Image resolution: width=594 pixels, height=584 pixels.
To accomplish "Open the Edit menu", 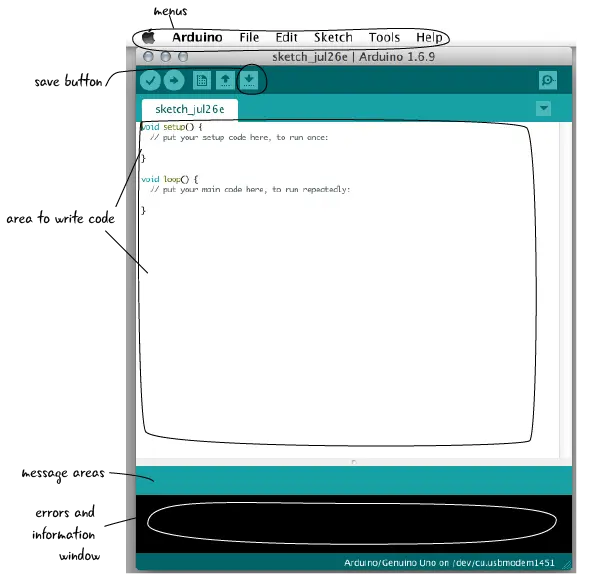I will click(x=286, y=37).
